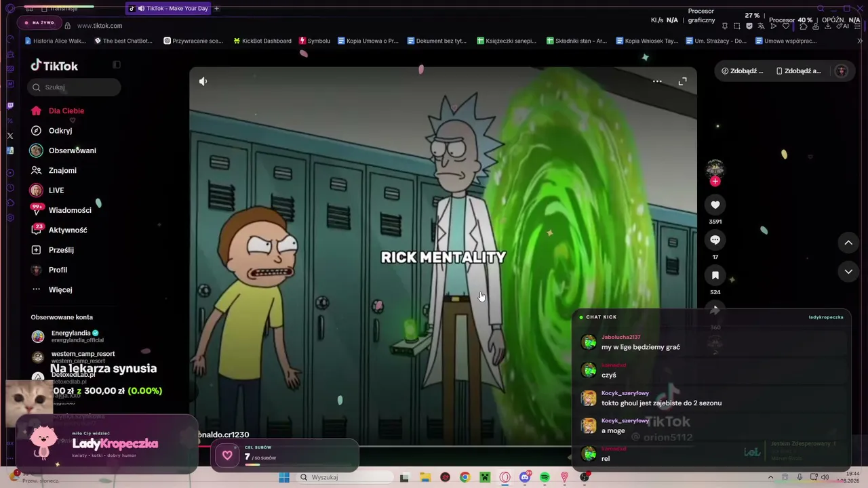868x488 pixels.
Task: Switch to the TikTok - Make Your Day tab
Action: 168,9
